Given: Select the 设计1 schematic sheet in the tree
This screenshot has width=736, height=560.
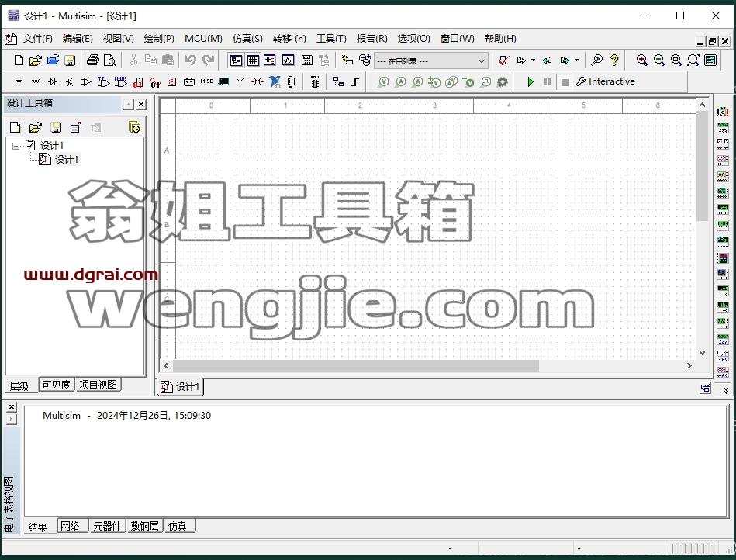Looking at the screenshot, I should [x=67, y=160].
